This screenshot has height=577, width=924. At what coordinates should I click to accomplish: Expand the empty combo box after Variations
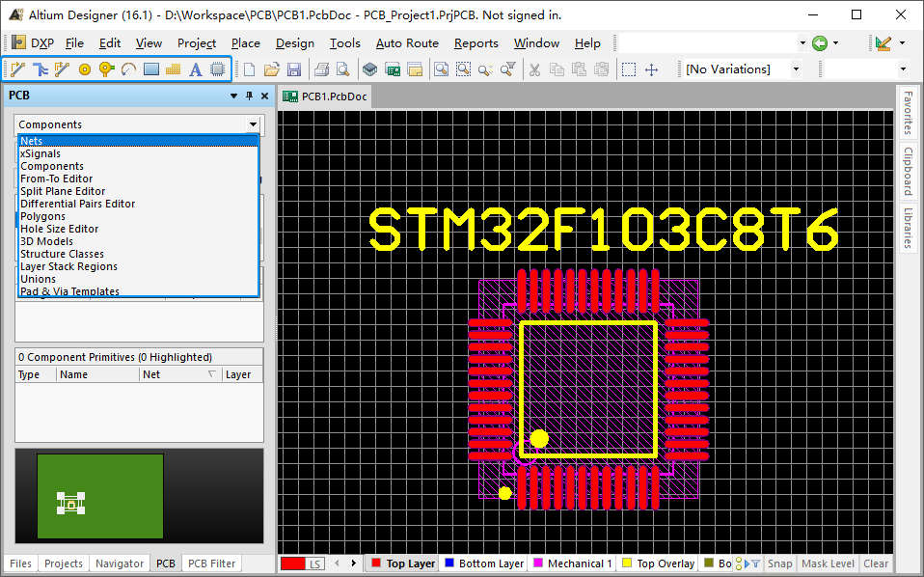(x=903, y=69)
